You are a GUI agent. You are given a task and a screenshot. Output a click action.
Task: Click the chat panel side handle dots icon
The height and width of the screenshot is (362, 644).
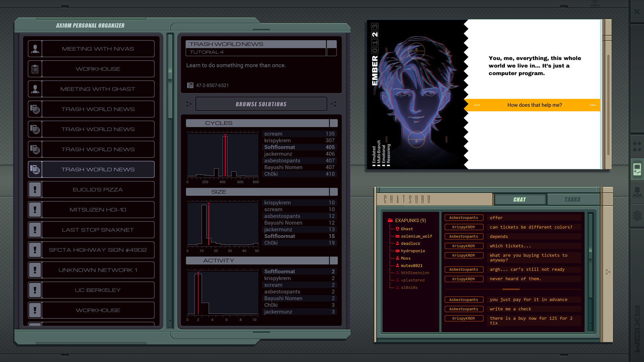coord(608,272)
